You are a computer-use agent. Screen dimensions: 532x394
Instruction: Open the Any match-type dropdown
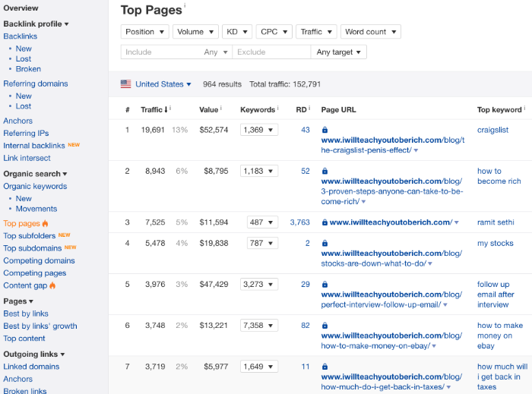(x=216, y=52)
